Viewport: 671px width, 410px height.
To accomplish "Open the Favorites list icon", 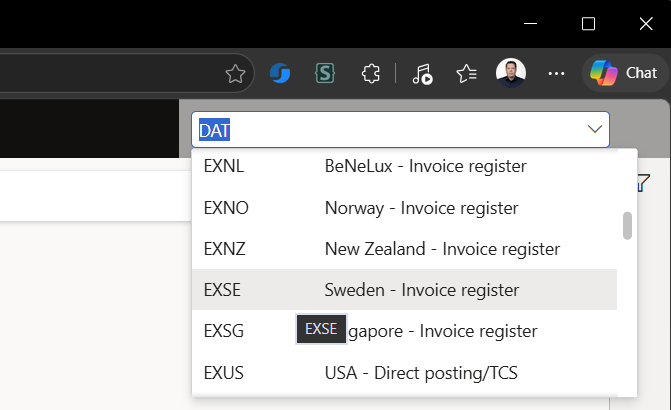I will click(x=466, y=74).
